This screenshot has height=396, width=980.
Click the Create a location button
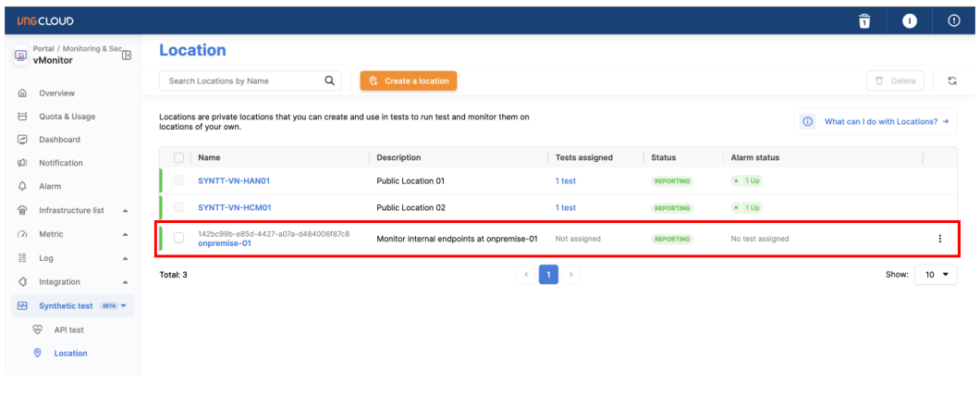tap(409, 81)
